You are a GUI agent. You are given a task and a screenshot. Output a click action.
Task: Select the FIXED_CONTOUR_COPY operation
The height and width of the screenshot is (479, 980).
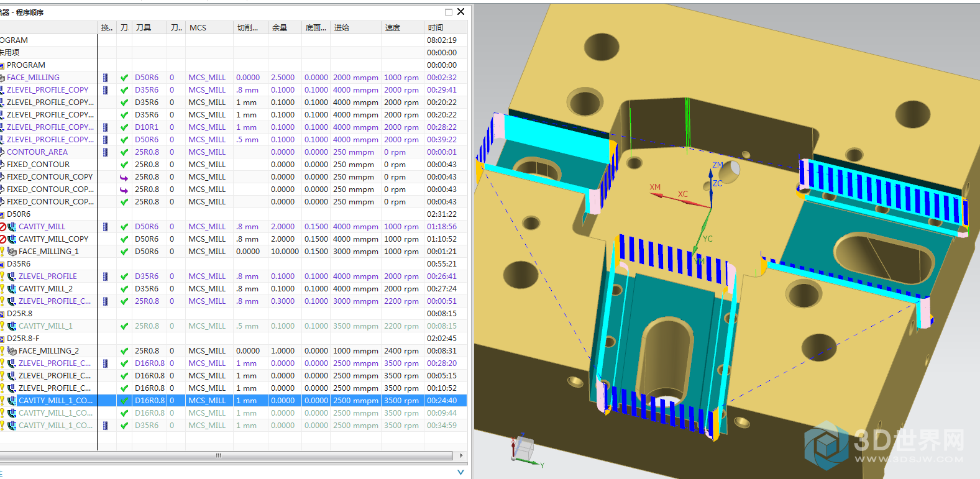(50, 177)
